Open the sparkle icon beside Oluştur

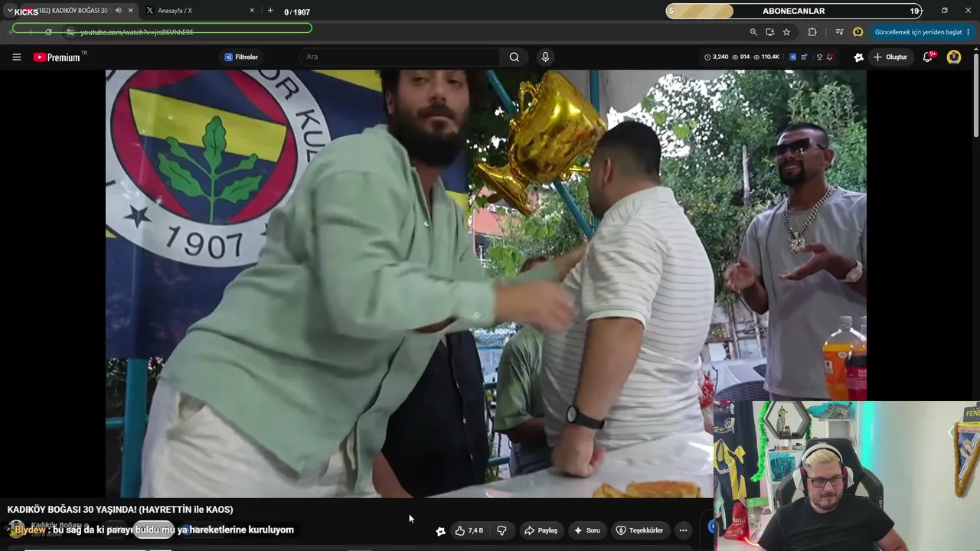[x=858, y=57]
